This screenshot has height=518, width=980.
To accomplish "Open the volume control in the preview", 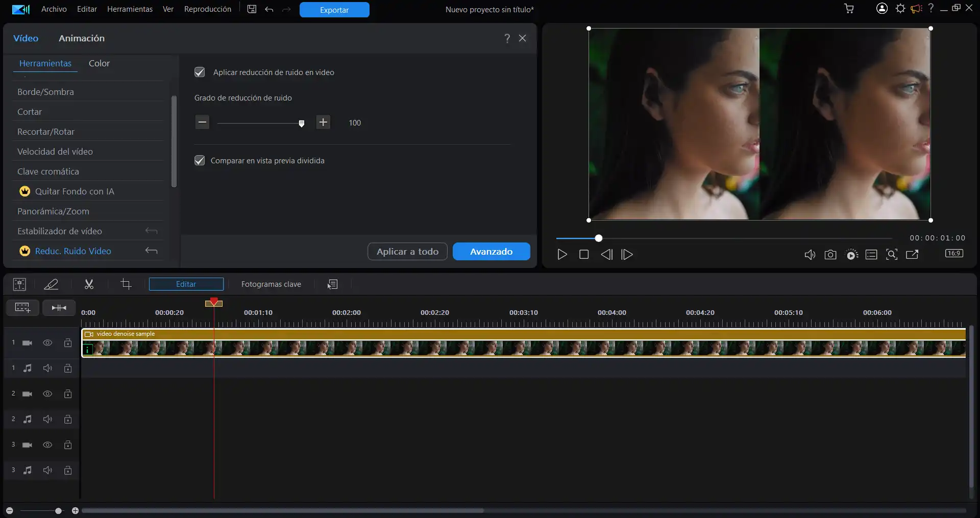I will pos(810,254).
